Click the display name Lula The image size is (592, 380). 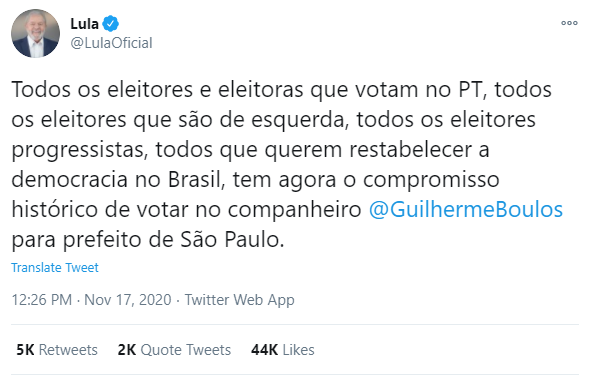[85, 24]
